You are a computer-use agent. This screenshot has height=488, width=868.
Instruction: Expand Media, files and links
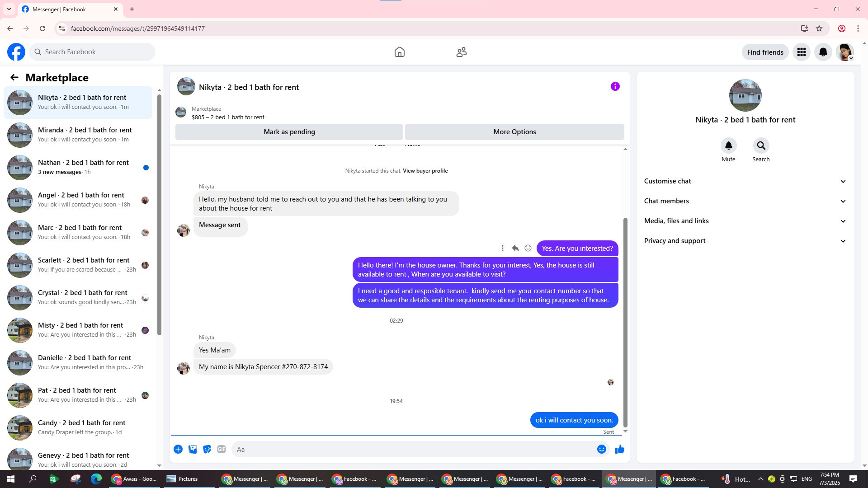[745, 221]
